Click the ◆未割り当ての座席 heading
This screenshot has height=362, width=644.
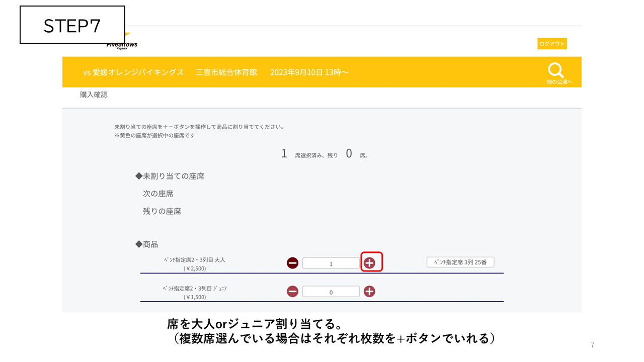[170, 176]
